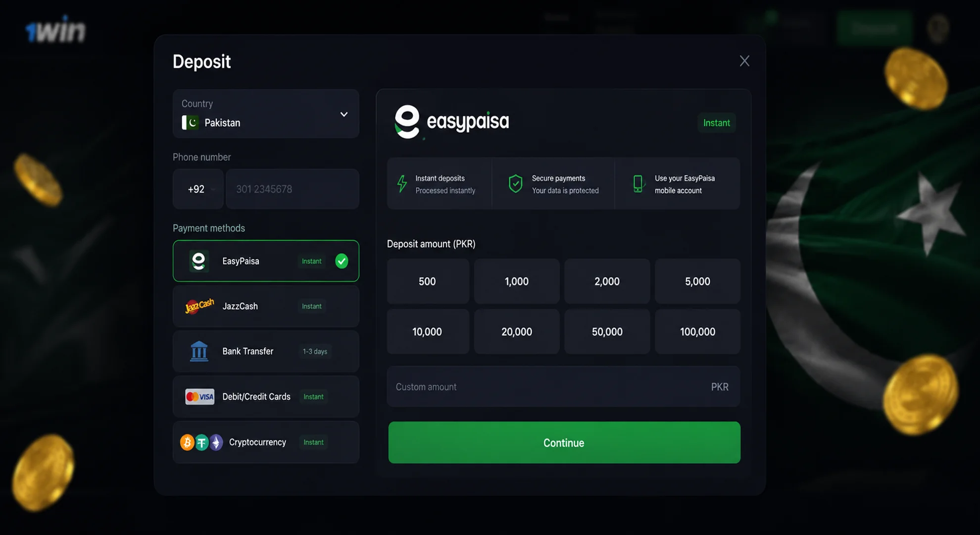Click the Tether coin icon
980x535 pixels.
tap(201, 442)
